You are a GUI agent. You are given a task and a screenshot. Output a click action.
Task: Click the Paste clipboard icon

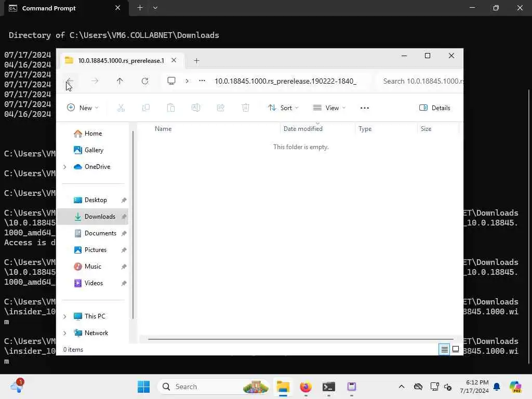(x=170, y=108)
